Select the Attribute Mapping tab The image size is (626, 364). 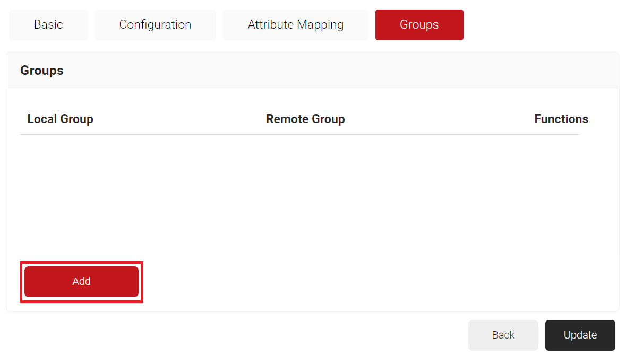[295, 25]
